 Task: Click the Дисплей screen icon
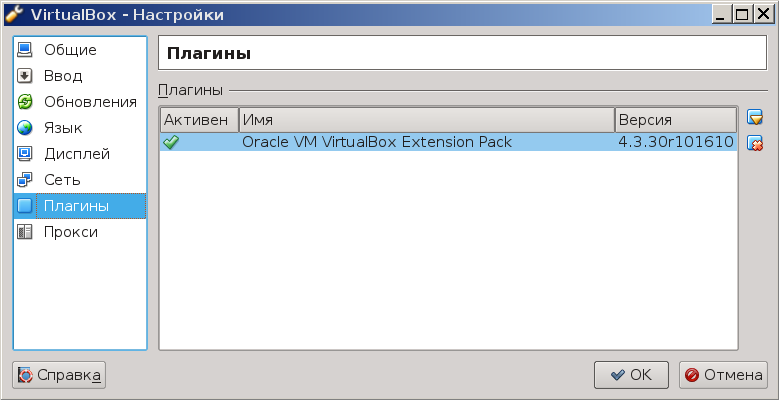(24, 154)
